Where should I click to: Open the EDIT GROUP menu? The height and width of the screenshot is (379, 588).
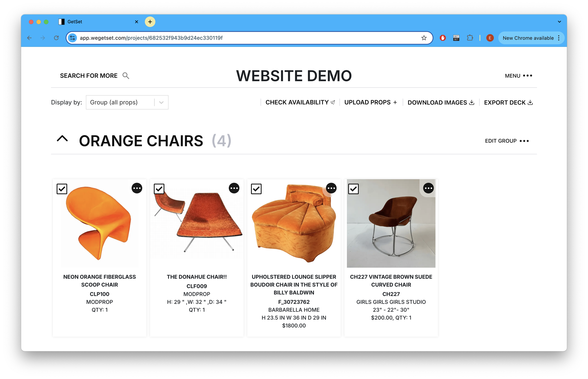point(507,141)
